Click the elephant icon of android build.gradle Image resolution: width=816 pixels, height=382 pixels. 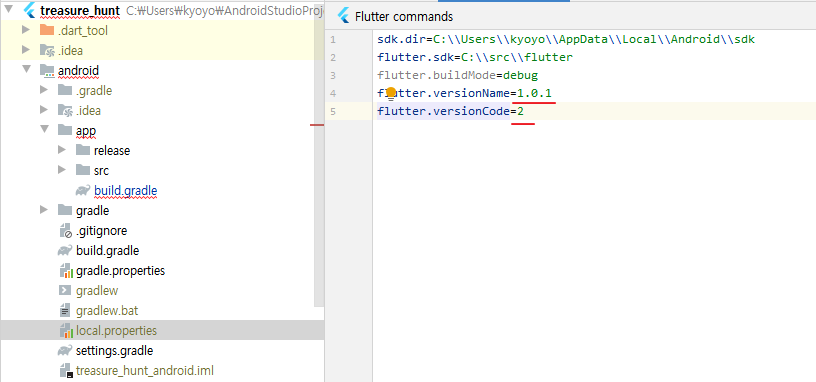(x=65, y=250)
